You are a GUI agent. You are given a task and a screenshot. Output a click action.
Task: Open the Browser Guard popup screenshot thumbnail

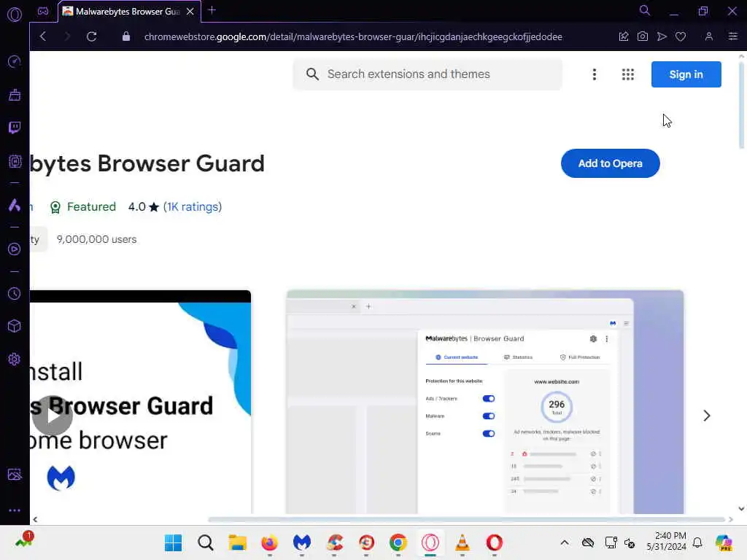[485, 402]
